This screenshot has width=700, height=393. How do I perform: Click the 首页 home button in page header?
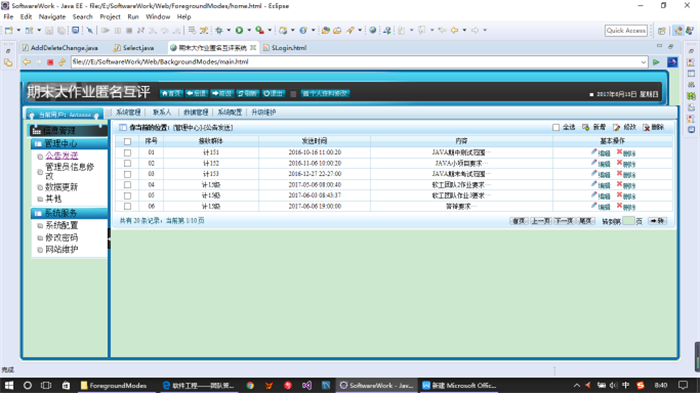coord(171,93)
